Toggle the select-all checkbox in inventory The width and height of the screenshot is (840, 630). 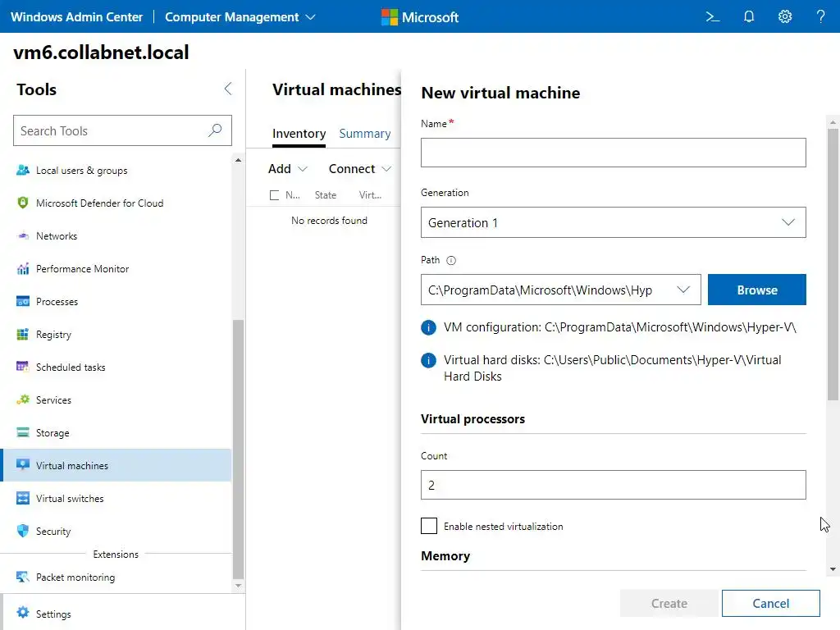click(275, 195)
